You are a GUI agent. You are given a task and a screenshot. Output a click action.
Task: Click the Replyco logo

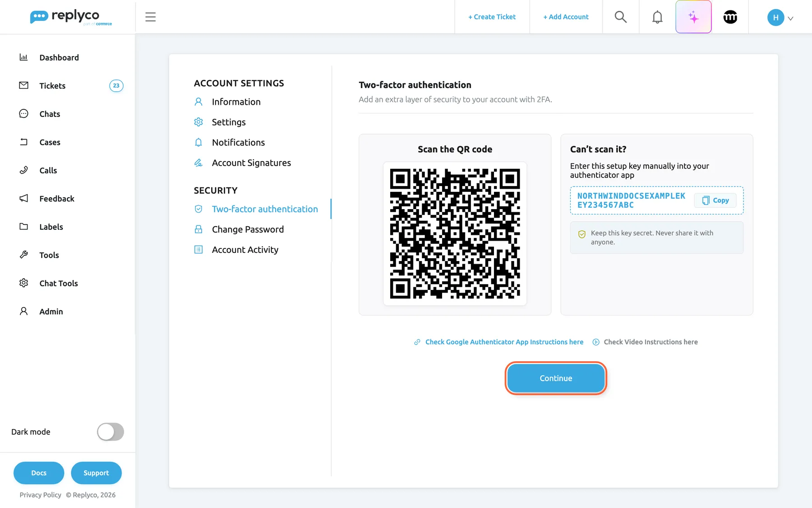(71, 17)
